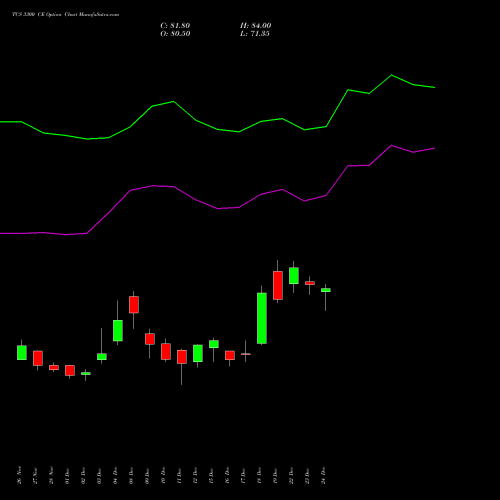Image resolution: width=500 pixels, height=500 pixels.
Task: Click the 22 Dec date label
Action: 291,475
